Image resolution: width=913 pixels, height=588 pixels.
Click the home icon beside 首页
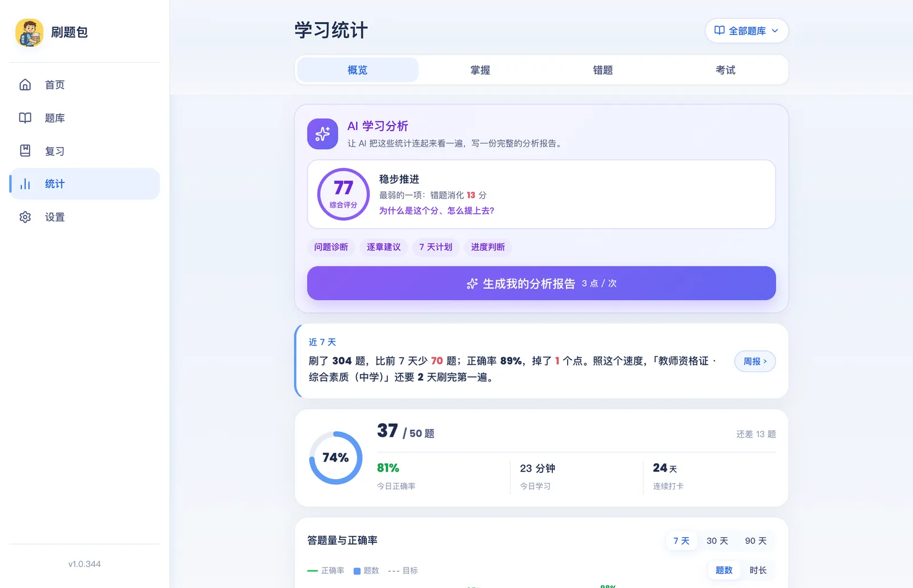25,85
